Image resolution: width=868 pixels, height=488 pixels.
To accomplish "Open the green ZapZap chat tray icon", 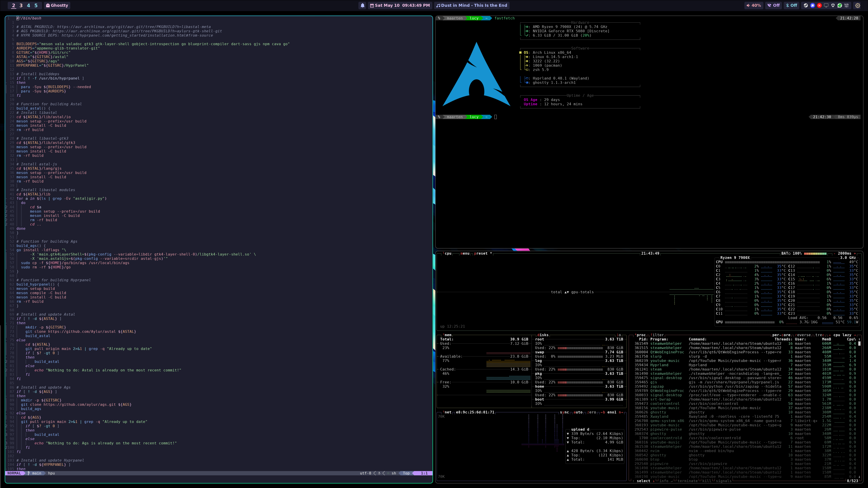I will [840, 5].
